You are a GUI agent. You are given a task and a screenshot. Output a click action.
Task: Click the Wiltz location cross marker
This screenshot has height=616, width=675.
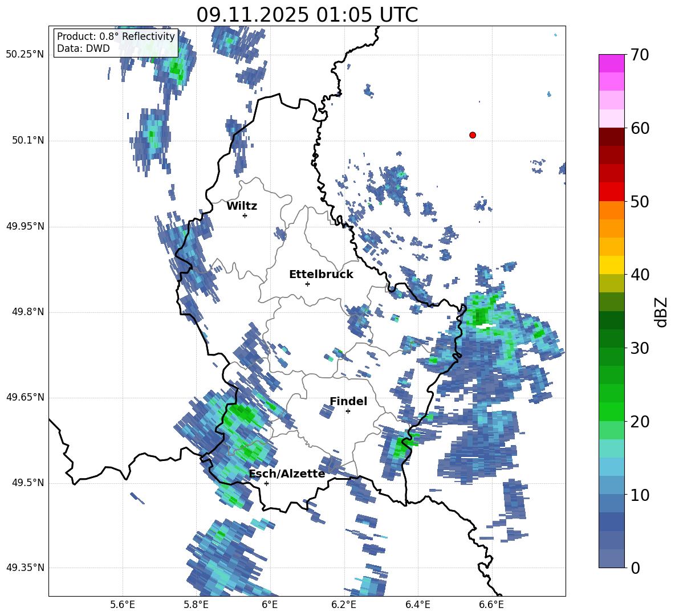[x=245, y=215]
